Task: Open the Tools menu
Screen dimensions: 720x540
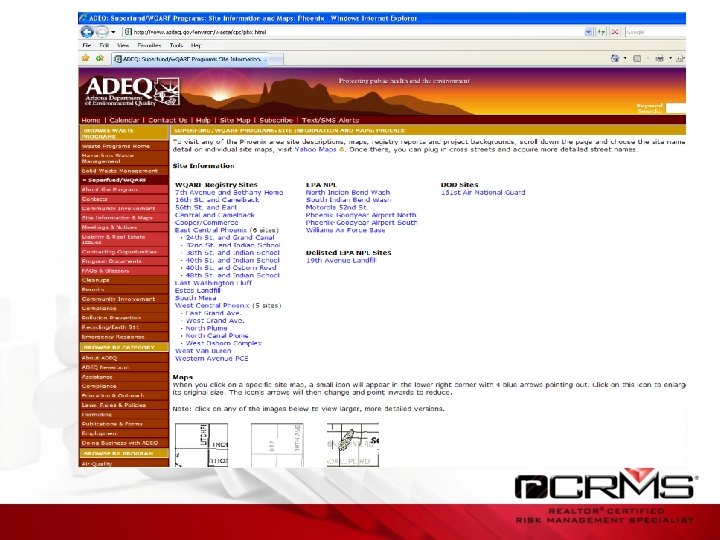Action: coord(176,45)
